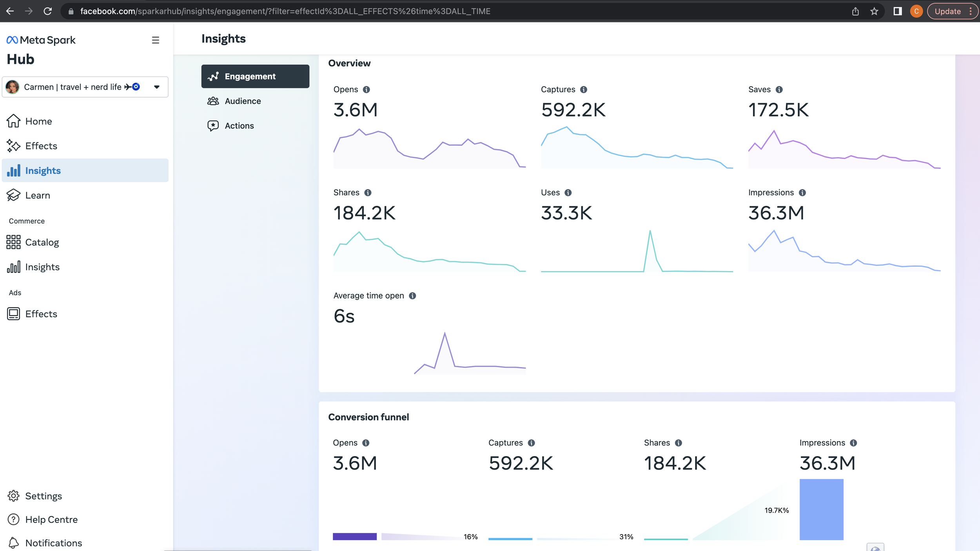The image size is (980, 551).
Task: Click the browser share icon in the address bar
Action: [855, 11]
